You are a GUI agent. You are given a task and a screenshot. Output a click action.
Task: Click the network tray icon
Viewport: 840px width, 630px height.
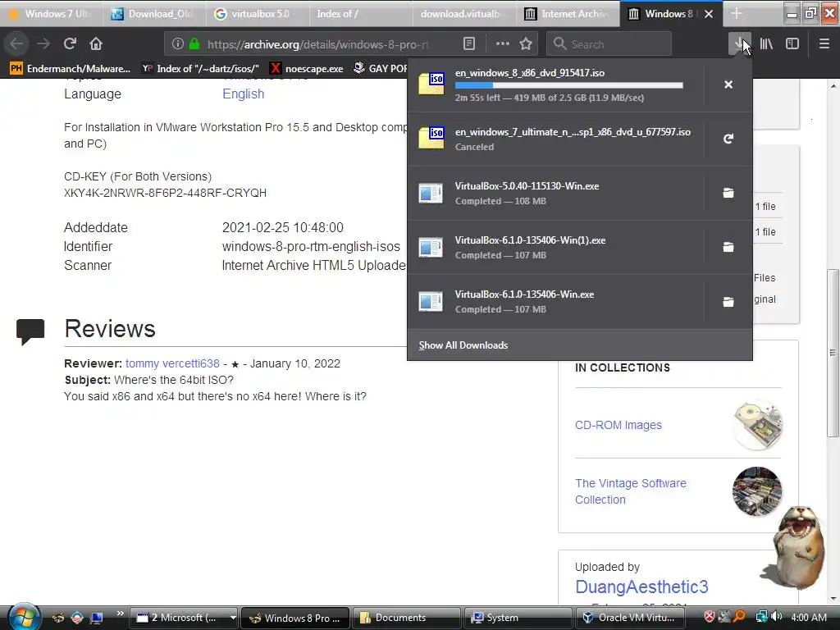click(x=760, y=617)
